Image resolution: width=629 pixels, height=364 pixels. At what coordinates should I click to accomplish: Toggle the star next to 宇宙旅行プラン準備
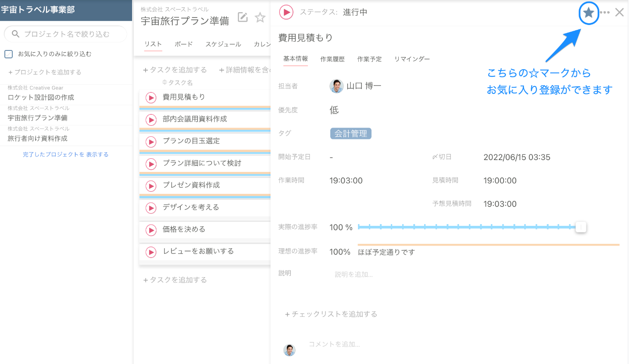(260, 18)
